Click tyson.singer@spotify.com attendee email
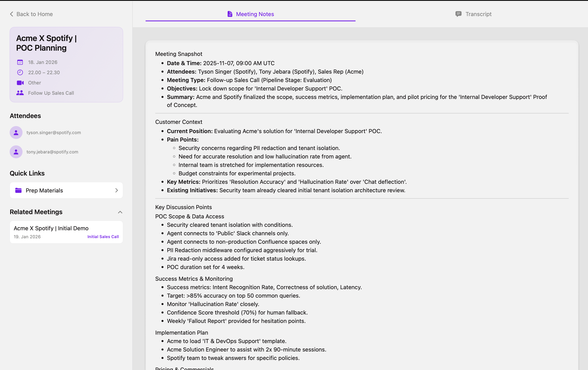Image resolution: width=588 pixels, height=370 pixels. point(53,133)
